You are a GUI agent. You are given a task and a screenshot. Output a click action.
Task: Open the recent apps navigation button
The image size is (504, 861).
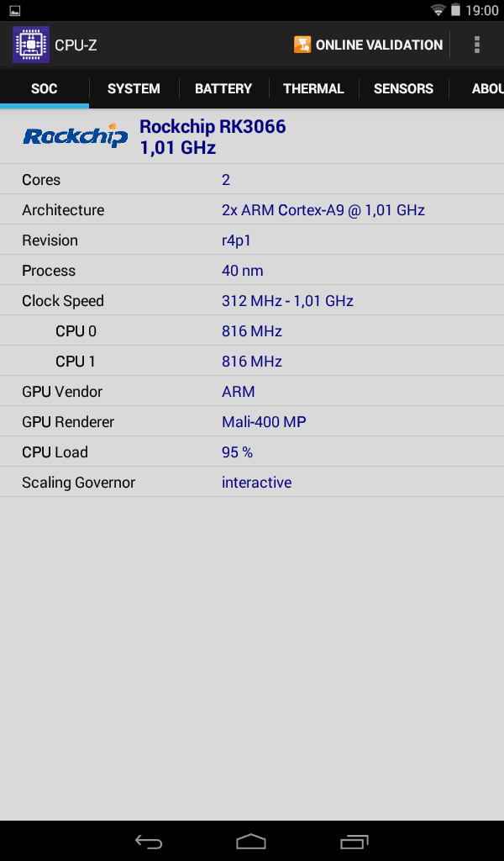[354, 841]
